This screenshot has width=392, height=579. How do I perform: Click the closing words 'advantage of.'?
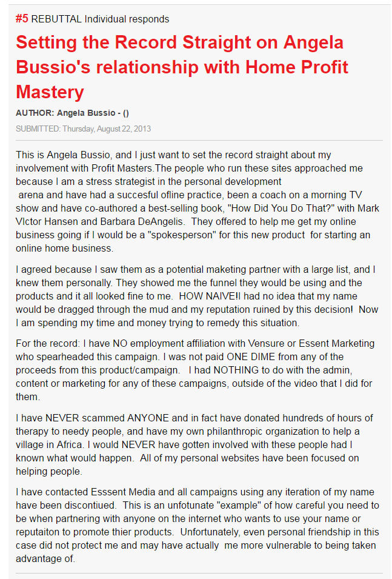point(45,558)
